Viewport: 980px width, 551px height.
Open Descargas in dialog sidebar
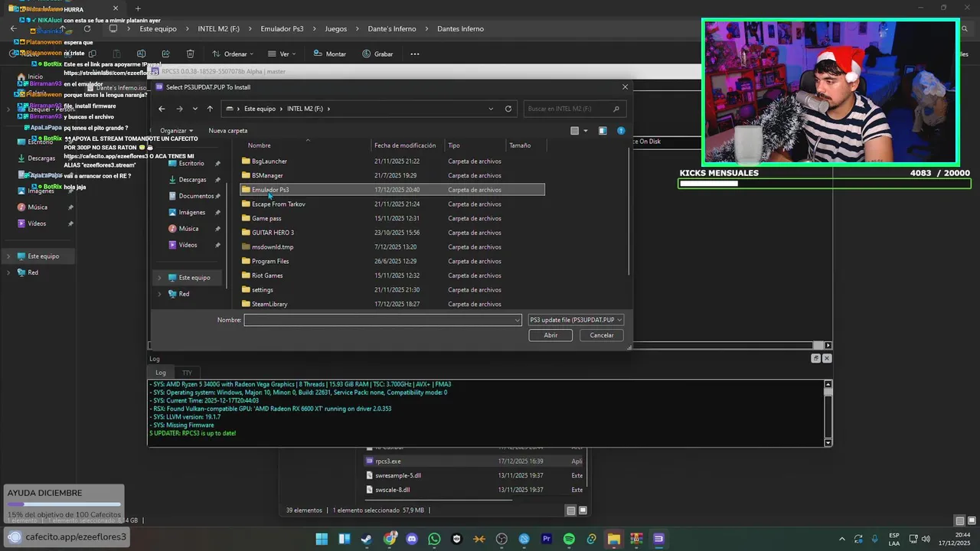tap(192, 180)
